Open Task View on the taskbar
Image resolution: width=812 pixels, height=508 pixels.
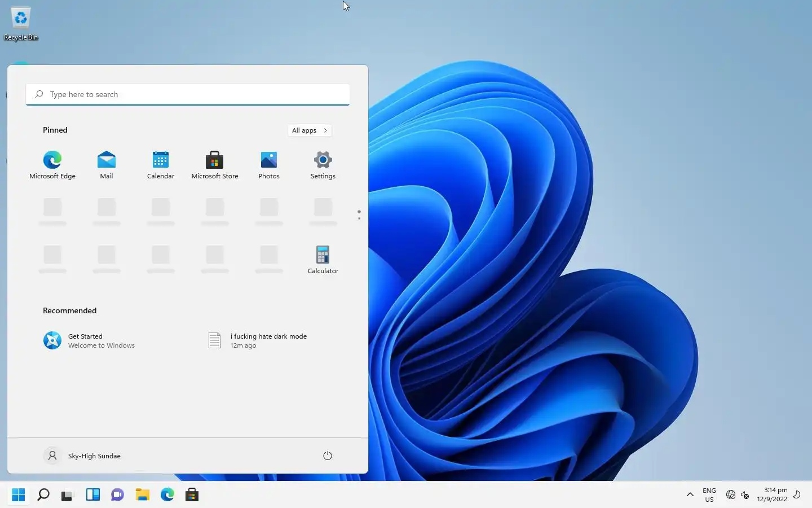tap(68, 495)
